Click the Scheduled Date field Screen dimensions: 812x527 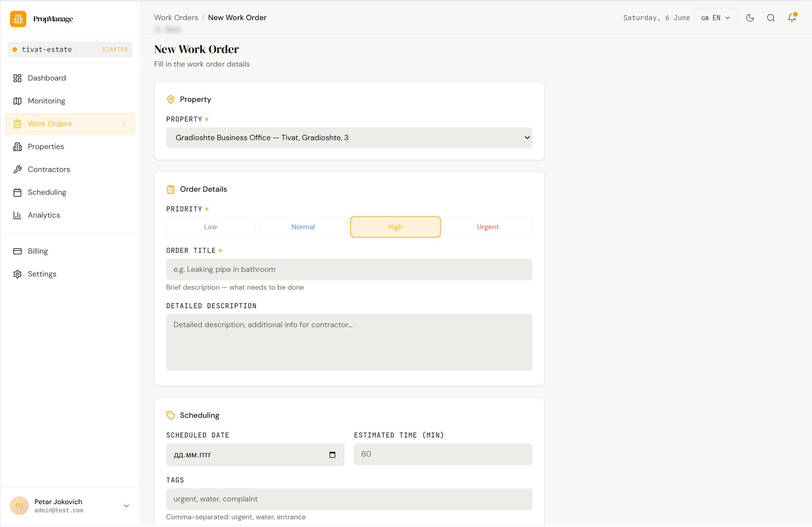click(255, 455)
